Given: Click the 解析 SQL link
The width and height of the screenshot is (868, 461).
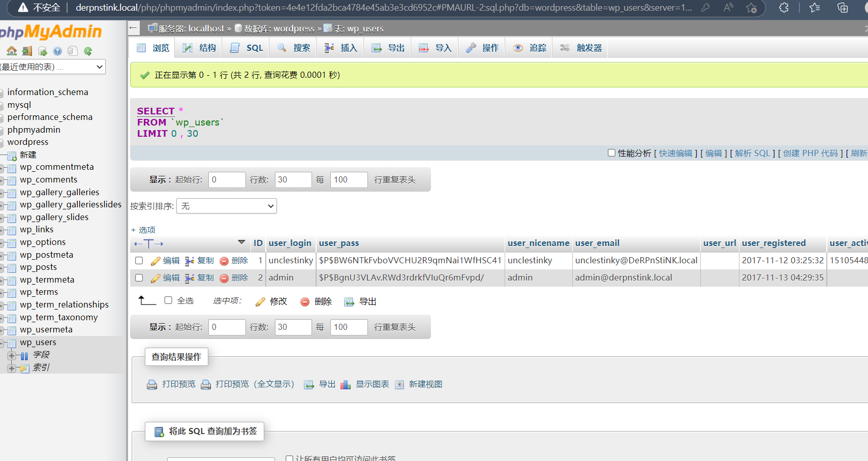Looking at the screenshot, I should [753, 153].
